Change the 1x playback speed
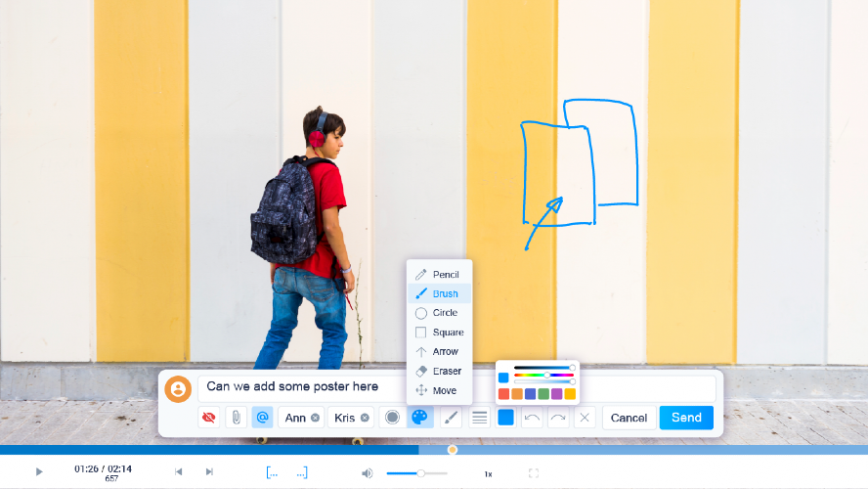The height and width of the screenshot is (489, 868). [489, 474]
